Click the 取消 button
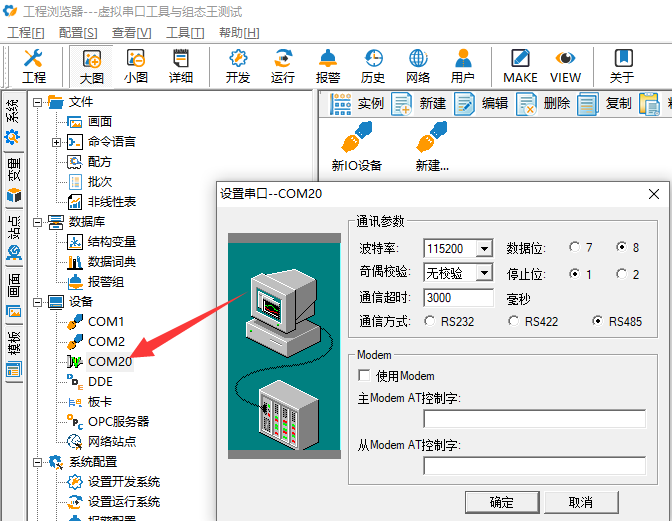 click(x=581, y=502)
